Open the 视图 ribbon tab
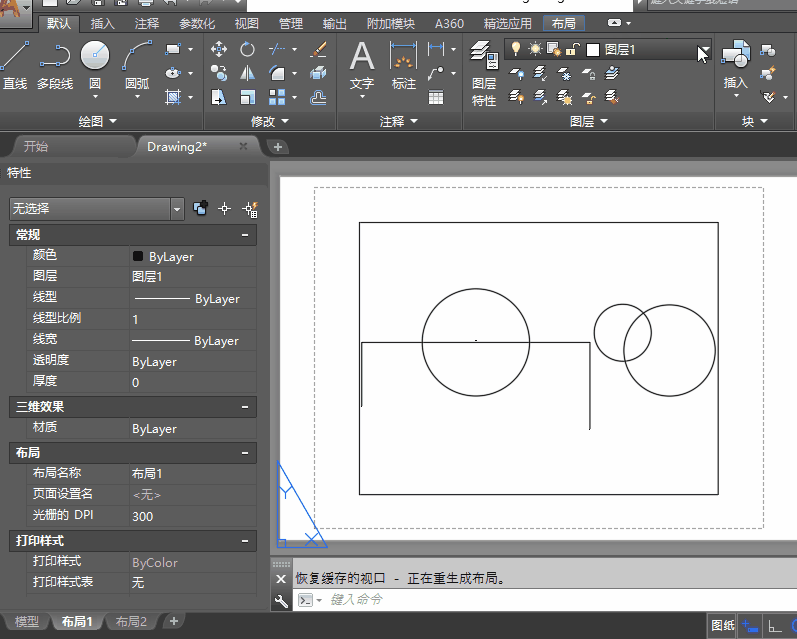The width and height of the screenshot is (797, 639). click(247, 23)
